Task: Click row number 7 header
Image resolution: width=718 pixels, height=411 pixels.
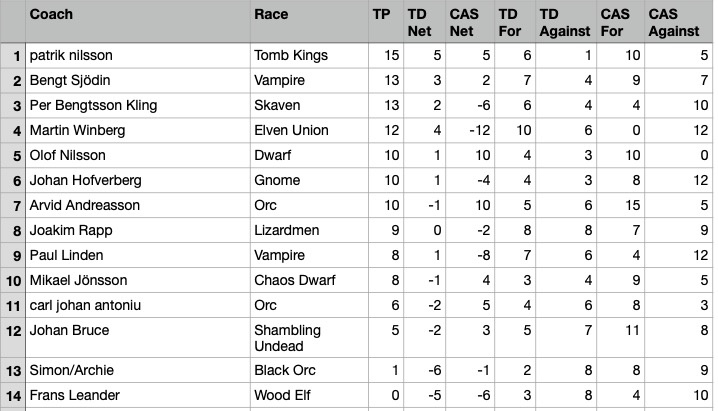Action: click(12, 205)
